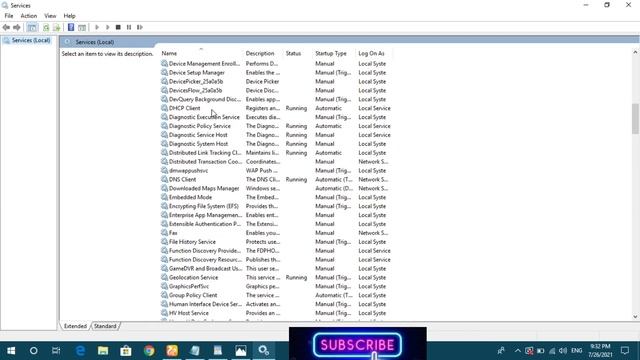Open Microsoft Store from taskbar
Image resolution: width=640 pixels, height=360 pixels.
126,351
